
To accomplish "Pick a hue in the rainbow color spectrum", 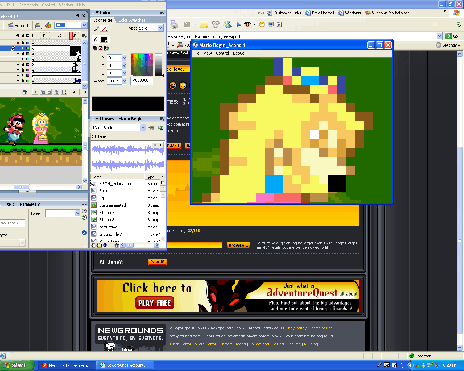I will 142,64.
